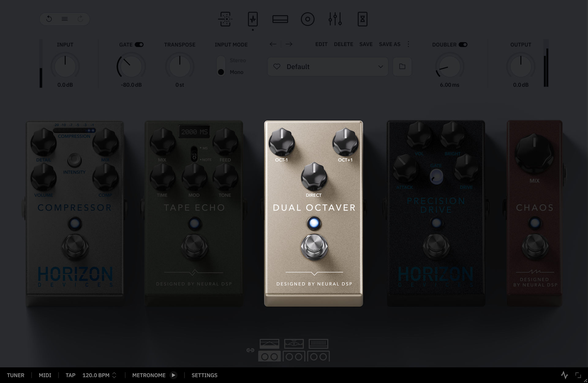The image size is (588, 383).
Task: Select Stereo input mode
Action: pyautogui.click(x=238, y=60)
